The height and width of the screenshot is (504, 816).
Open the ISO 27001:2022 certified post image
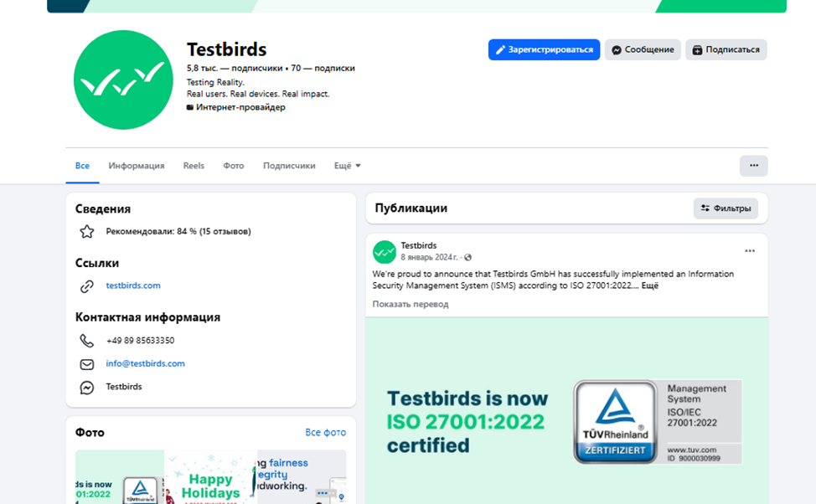(x=566, y=410)
